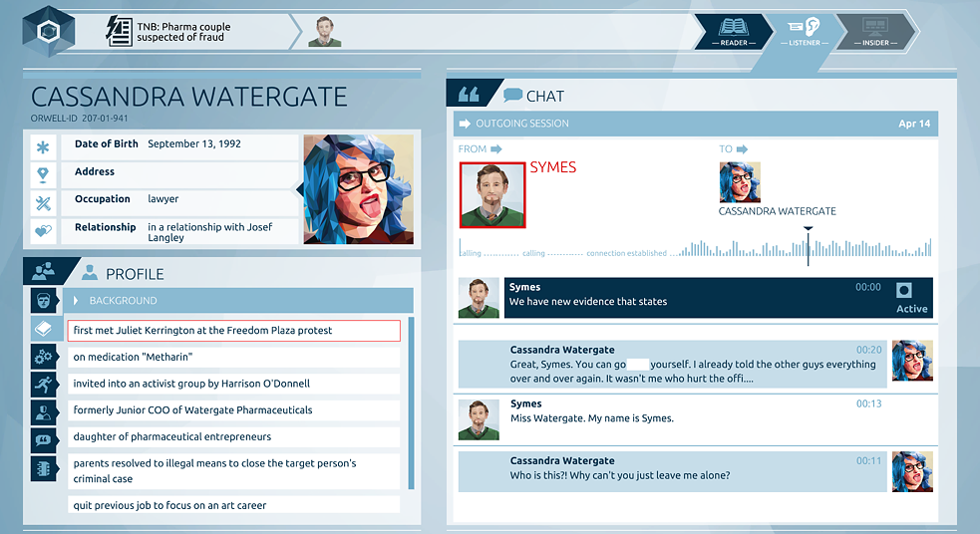Expand the BACKGROUND section header
The image size is (980, 534).
tap(239, 301)
